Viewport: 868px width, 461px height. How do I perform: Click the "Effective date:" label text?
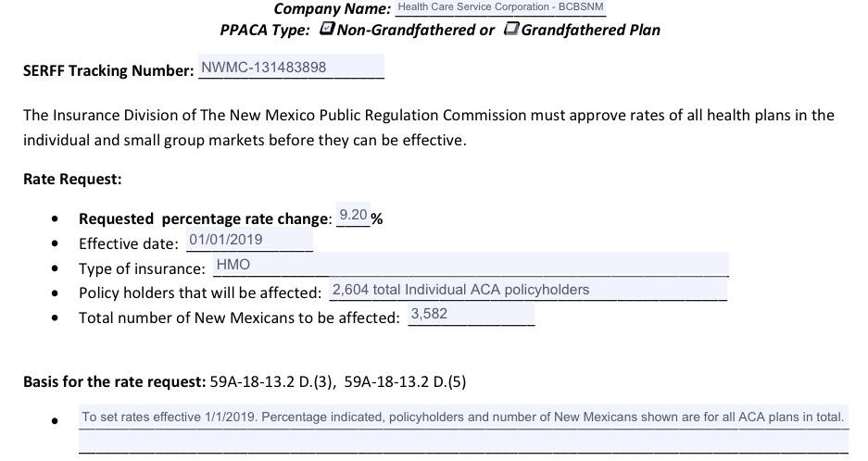[129, 244]
